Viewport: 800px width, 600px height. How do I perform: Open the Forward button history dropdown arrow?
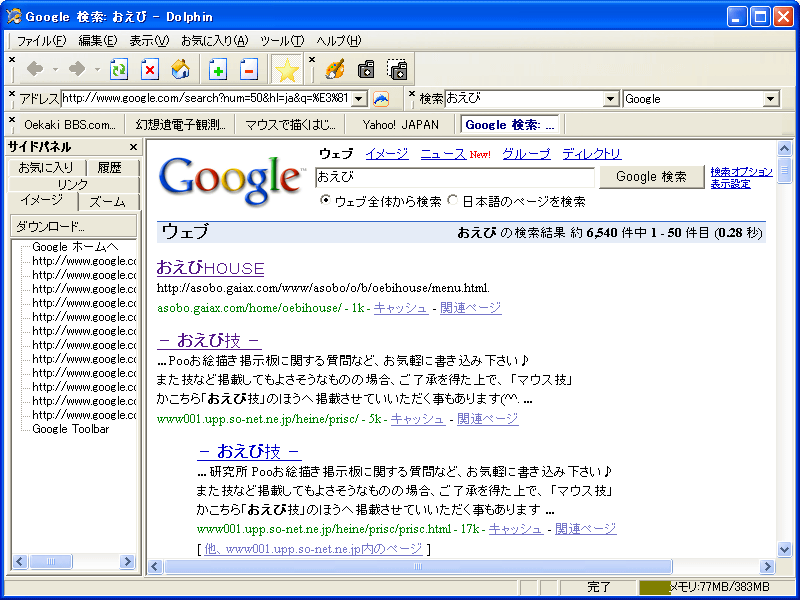[x=97, y=69]
